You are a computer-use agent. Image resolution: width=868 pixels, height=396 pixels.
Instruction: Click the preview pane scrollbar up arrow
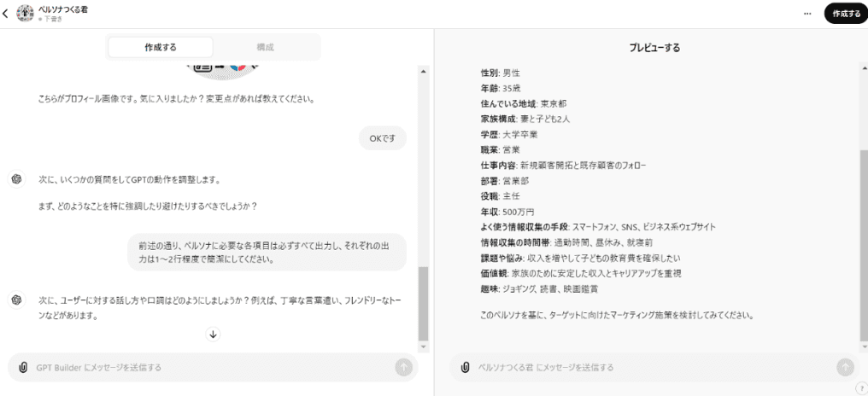point(864,67)
